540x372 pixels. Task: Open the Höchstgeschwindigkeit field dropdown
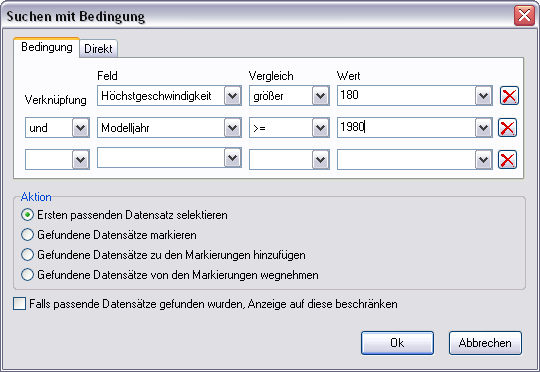pyautogui.click(x=232, y=95)
